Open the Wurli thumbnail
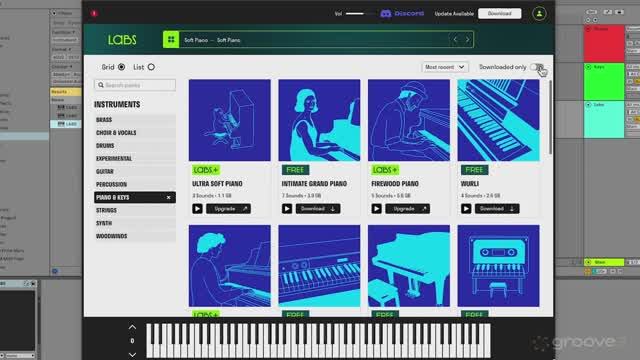 pos(498,120)
